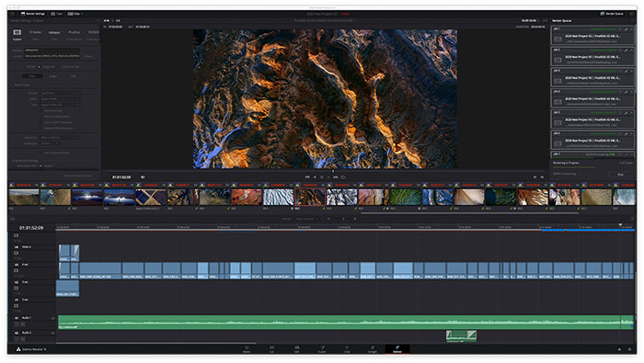
Task: Open the Frame rate dropdown
Action: [x=50, y=143]
